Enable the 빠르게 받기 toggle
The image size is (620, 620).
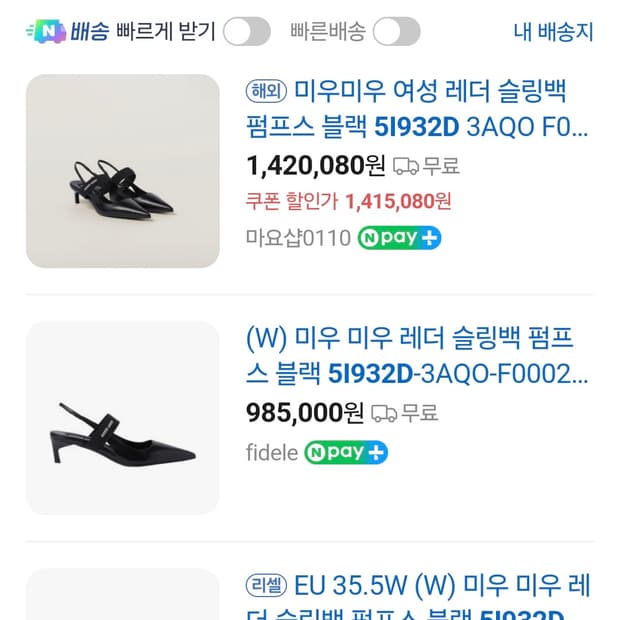point(246,32)
